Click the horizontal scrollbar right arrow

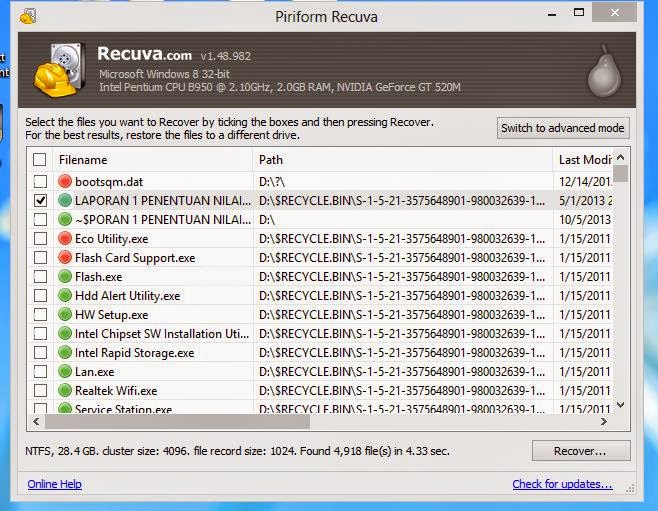tap(604, 421)
